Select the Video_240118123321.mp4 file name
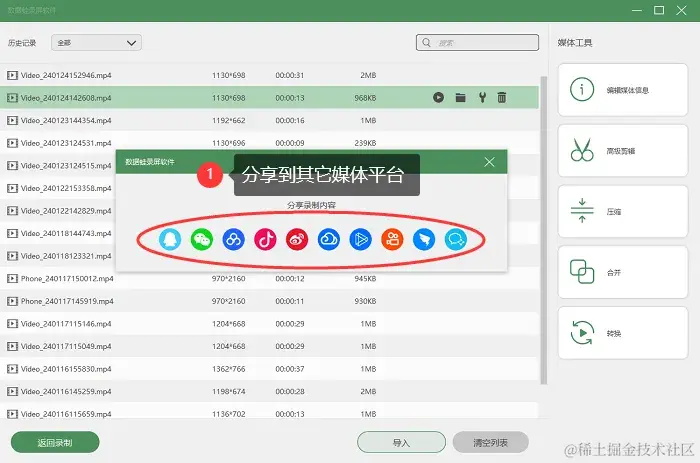The width and height of the screenshot is (700, 463). (66, 256)
